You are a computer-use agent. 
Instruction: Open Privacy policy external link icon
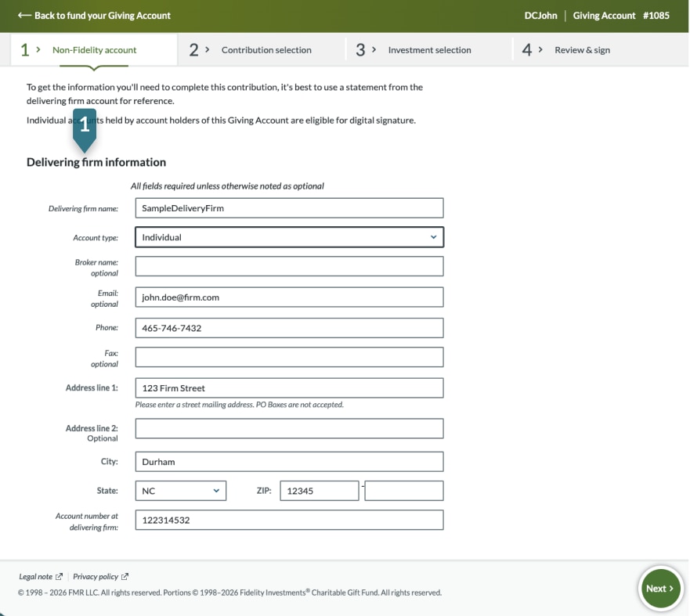coord(125,576)
